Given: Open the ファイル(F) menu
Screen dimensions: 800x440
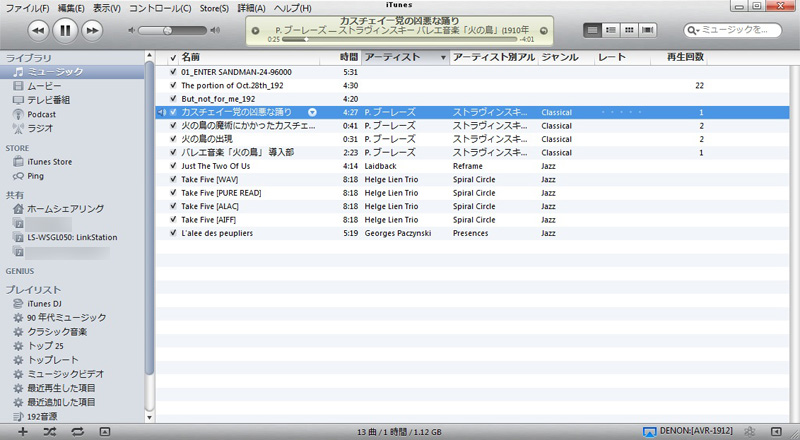Looking at the screenshot, I should point(27,8).
